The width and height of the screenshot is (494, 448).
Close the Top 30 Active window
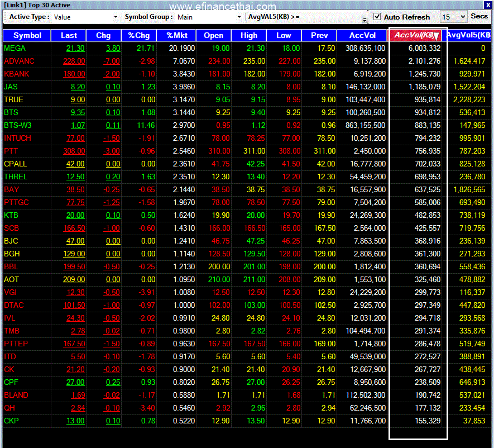click(x=488, y=5)
